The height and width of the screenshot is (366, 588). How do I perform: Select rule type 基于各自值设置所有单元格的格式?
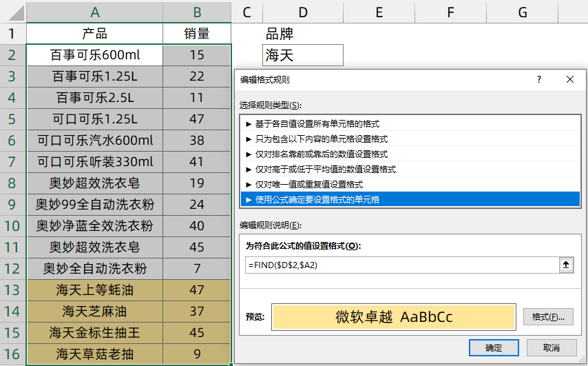click(410, 124)
